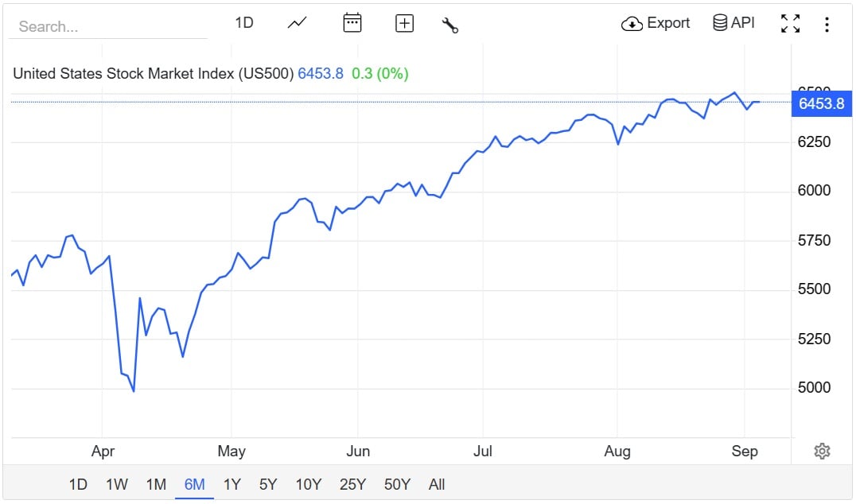Switch to the 1W time range
Screen dimensions: 856x504
pos(117,484)
